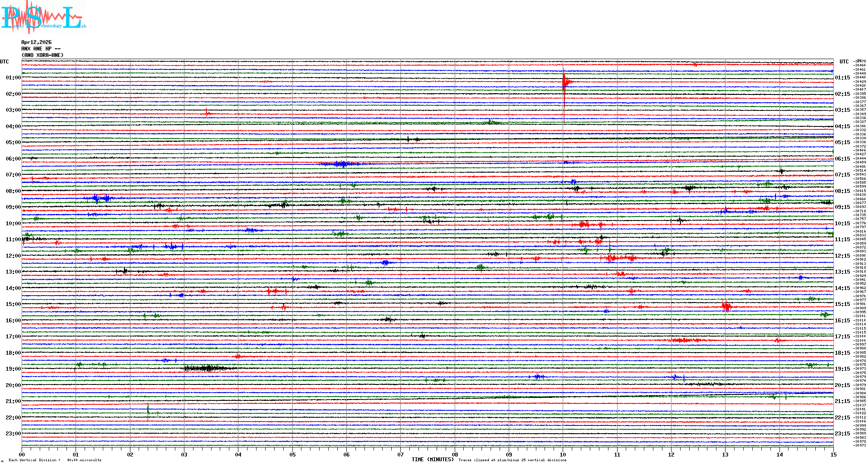Click the left UTC axis label

[x=4, y=62]
